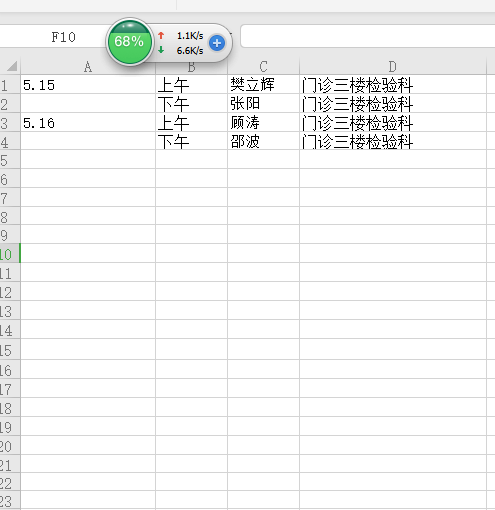
Task: Select the cell with 樊立辉
Action: (263, 84)
